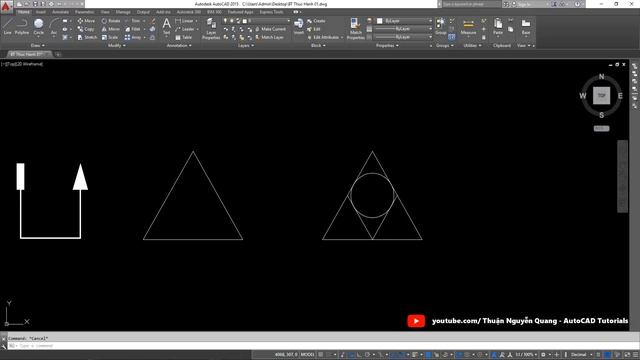Screen dimensions: 640x360
Task: Open the Insert ribbon tab
Action: coord(41,12)
